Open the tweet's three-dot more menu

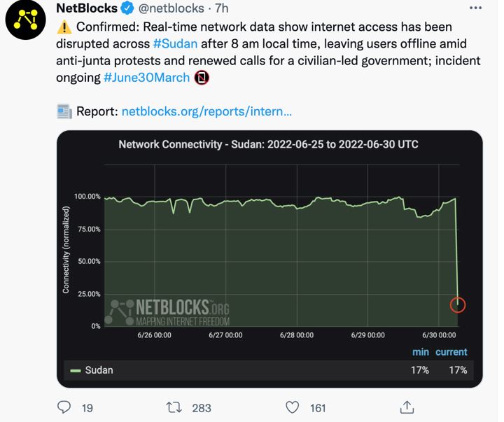475,8
